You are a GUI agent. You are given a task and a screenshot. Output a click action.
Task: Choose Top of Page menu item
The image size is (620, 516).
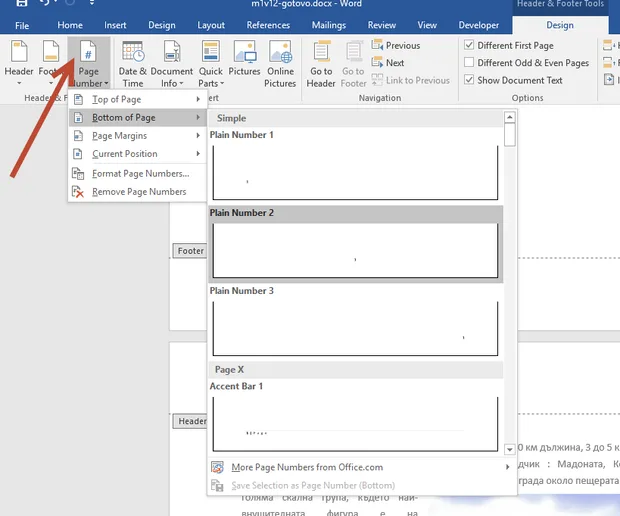pos(138,99)
